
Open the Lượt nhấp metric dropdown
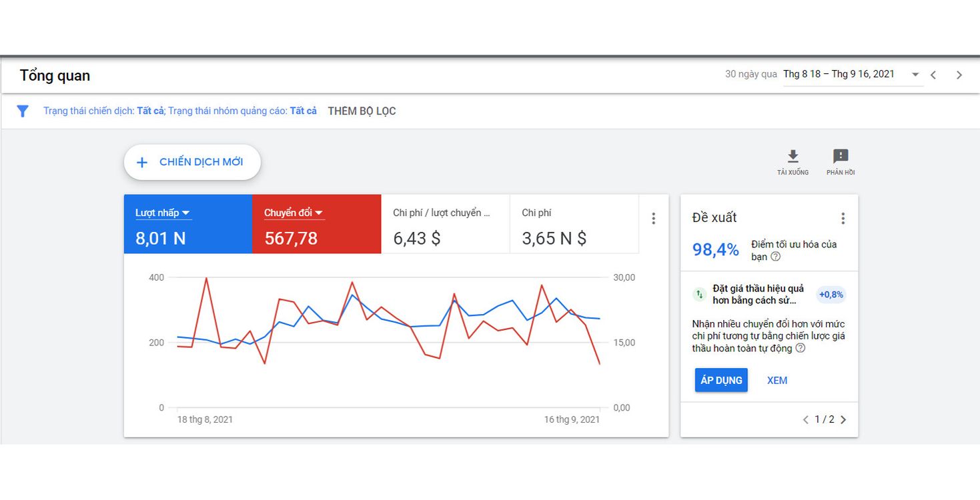coord(186,213)
